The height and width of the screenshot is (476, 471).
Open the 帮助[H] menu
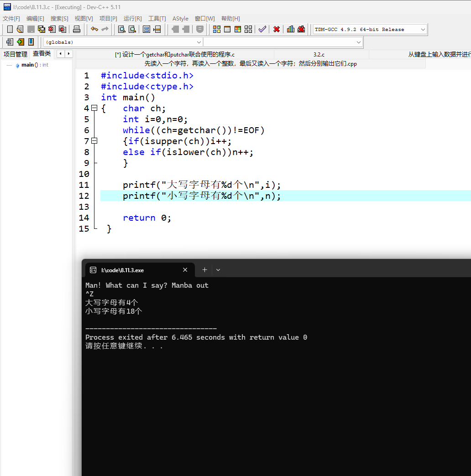pyautogui.click(x=230, y=19)
